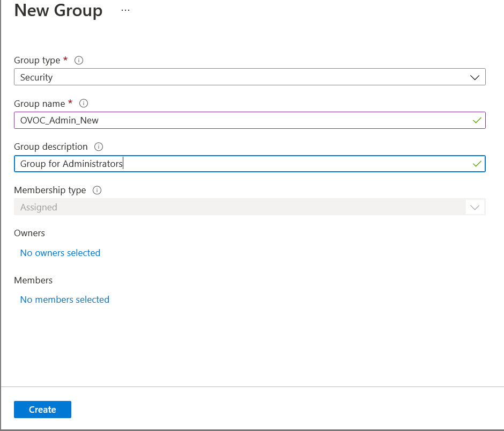Viewport: 504px width, 431px height.
Task: Click green checkmark in Group name field
Action: (477, 120)
